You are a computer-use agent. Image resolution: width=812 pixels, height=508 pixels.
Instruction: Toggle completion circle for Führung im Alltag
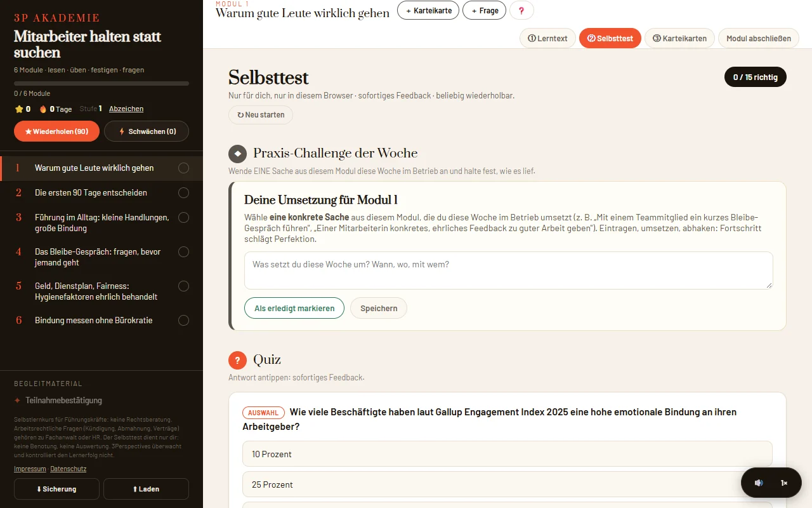183,217
